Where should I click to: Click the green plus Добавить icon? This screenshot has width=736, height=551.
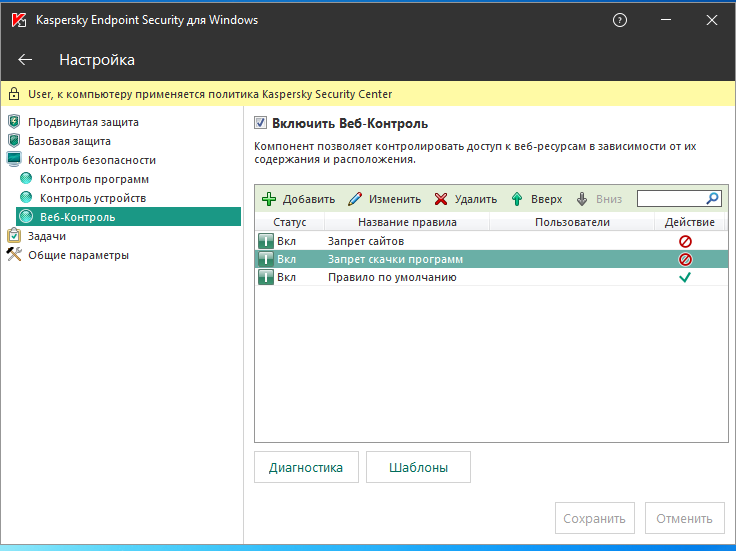pos(268,199)
